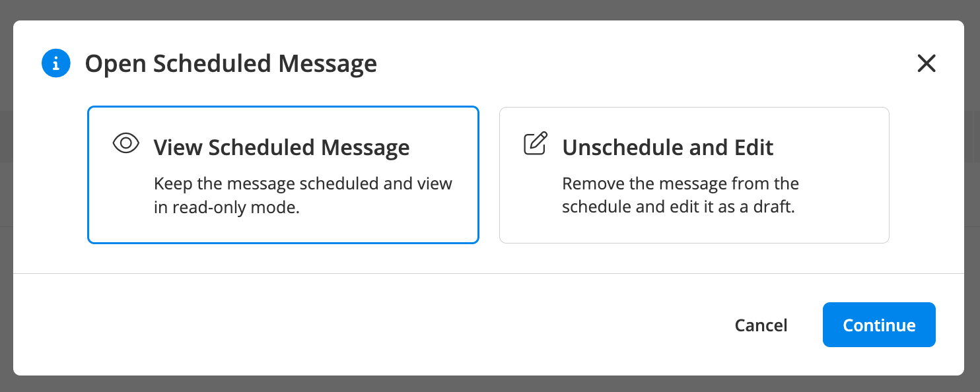Click the horizontal divider line above the footer
The image size is (980, 392).
click(x=489, y=273)
